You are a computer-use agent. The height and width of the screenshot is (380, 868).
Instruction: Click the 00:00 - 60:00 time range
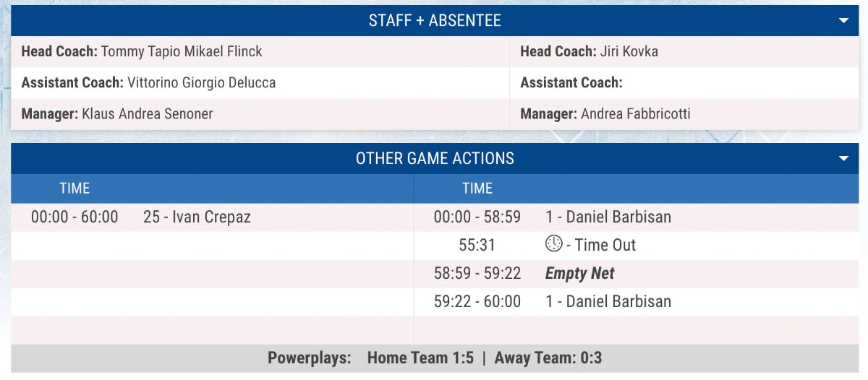[75, 217]
